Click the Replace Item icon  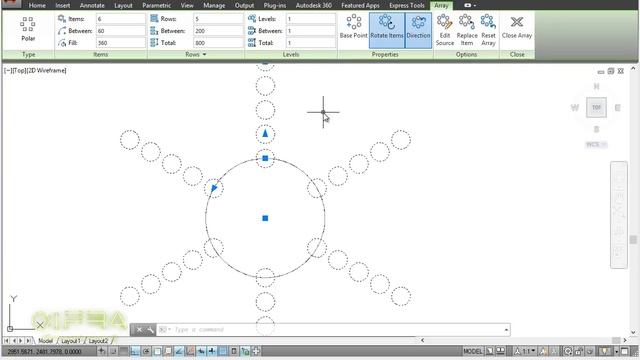point(467,22)
